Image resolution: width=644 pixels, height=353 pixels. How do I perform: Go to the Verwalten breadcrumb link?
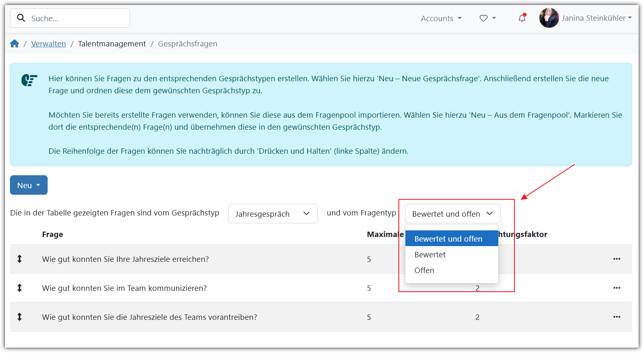coord(48,44)
